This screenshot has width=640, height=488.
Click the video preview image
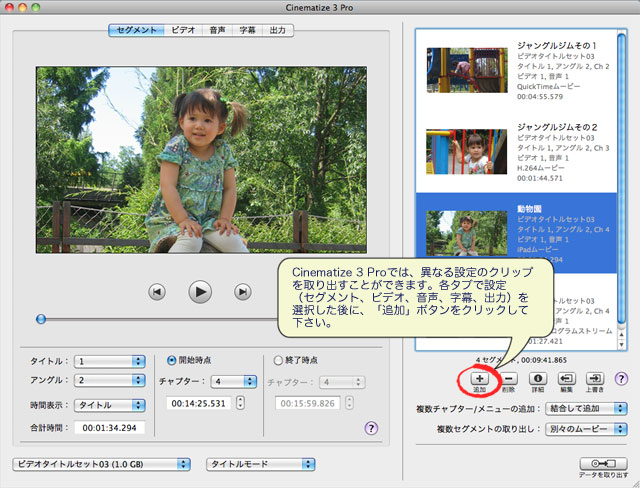tap(201, 160)
